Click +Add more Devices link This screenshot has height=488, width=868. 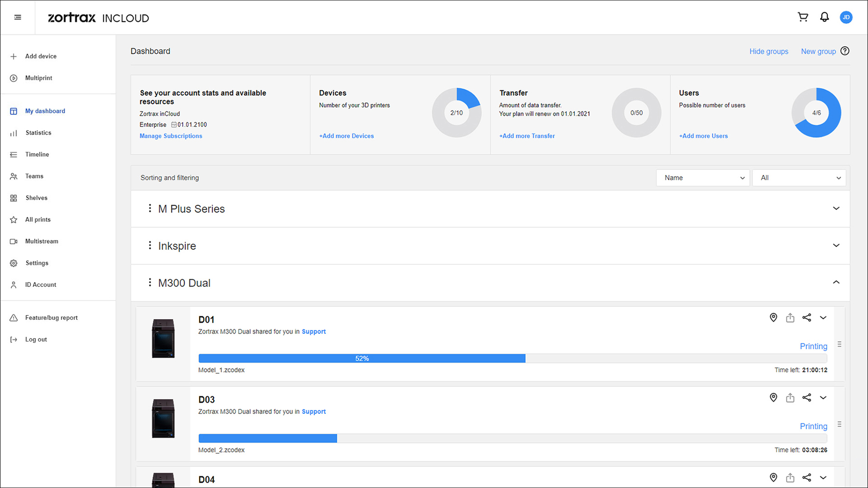tap(346, 136)
